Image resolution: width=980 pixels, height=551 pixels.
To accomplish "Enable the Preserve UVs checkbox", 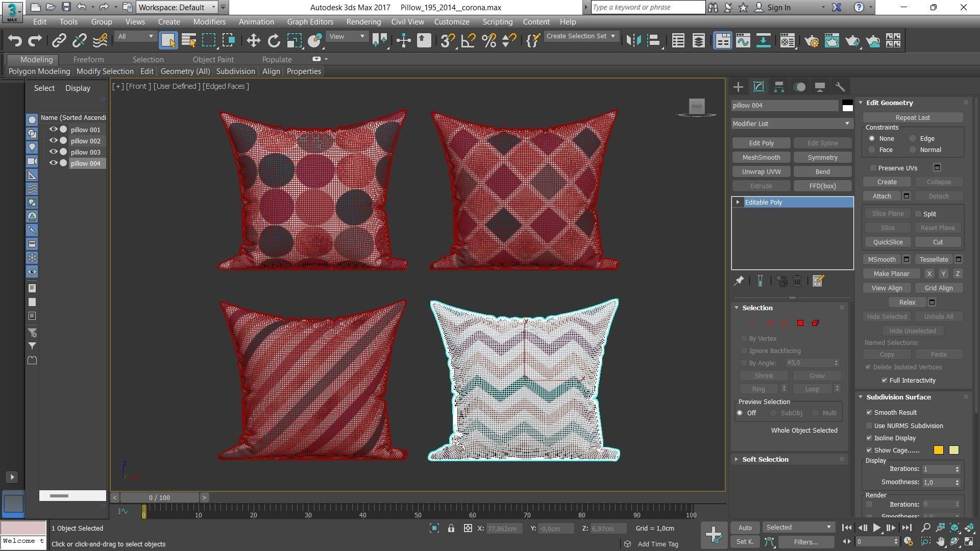I will point(873,168).
